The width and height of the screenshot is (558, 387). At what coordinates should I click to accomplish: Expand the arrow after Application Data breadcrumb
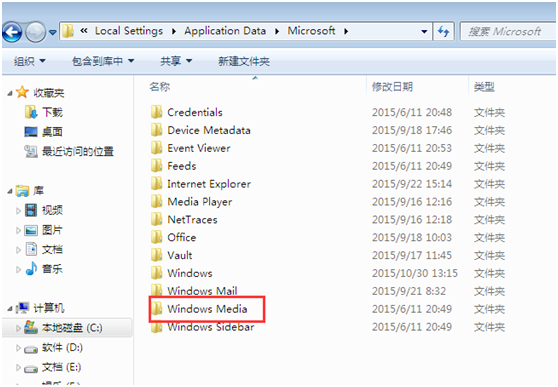coord(277,31)
